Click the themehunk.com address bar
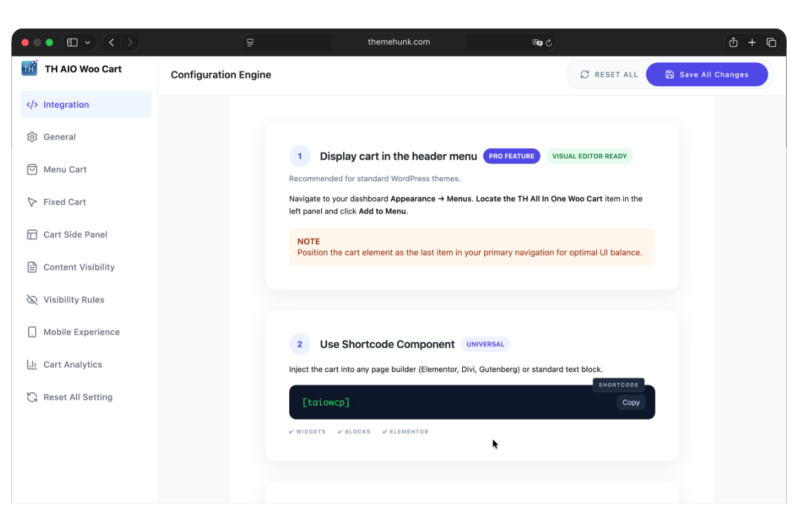Image resolution: width=798 pixels, height=532 pixels. [398, 42]
